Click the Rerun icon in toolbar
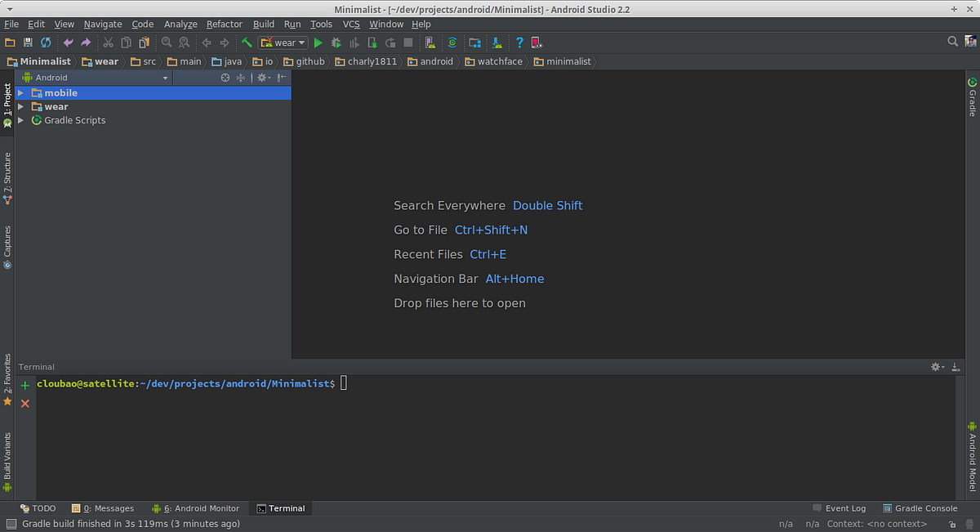The height and width of the screenshot is (532, 980). tap(390, 42)
